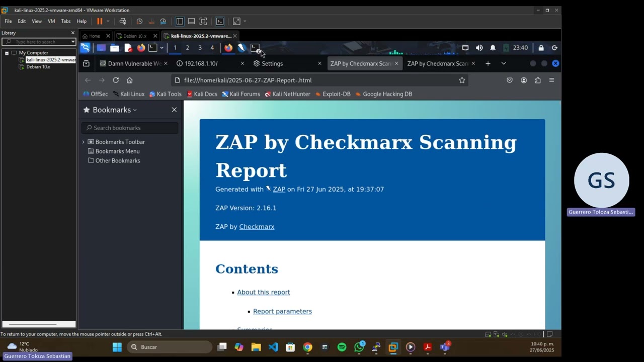Open the Firefox account icon
644x362 pixels.
point(524,80)
